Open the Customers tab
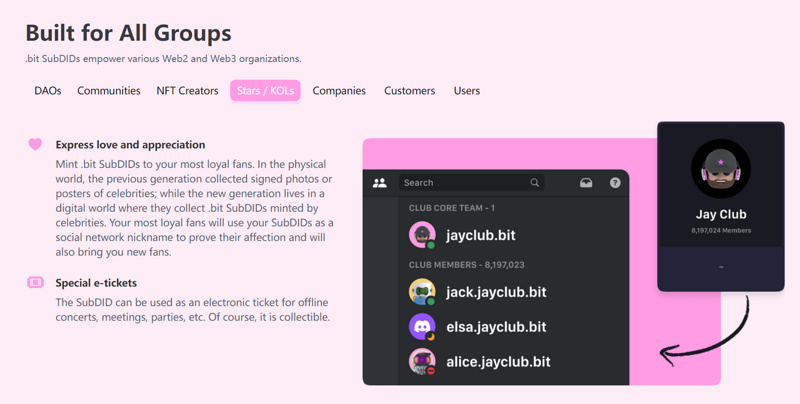800x404 pixels. click(x=410, y=91)
